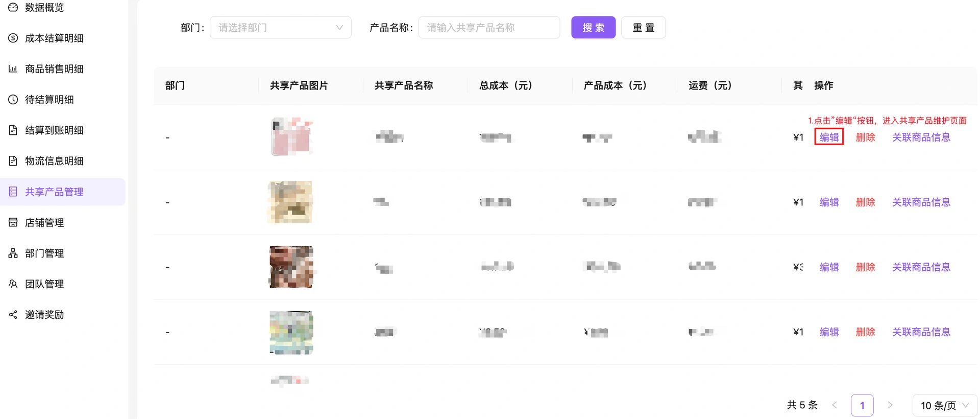
Task: Click the 商品销售明细 bar chart icon
Action: click(x=13, y=68)
